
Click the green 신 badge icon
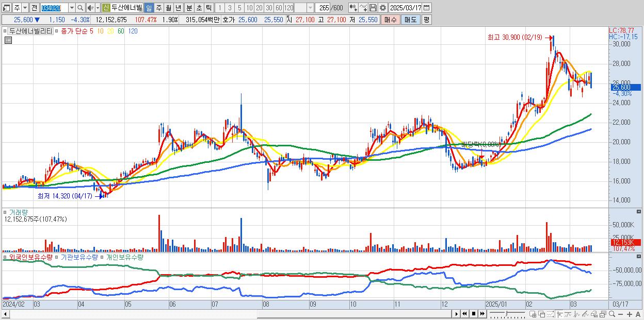(x=106, y=8)
